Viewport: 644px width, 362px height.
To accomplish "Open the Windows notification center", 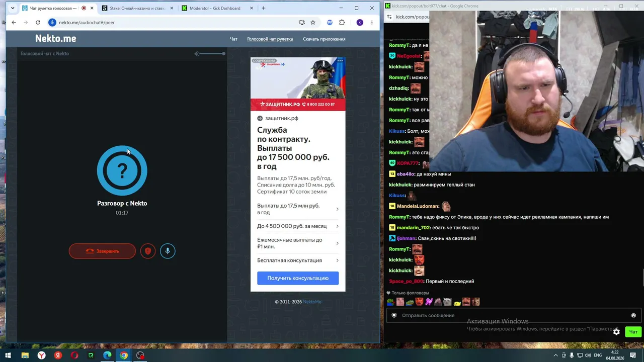I will 633,355.
